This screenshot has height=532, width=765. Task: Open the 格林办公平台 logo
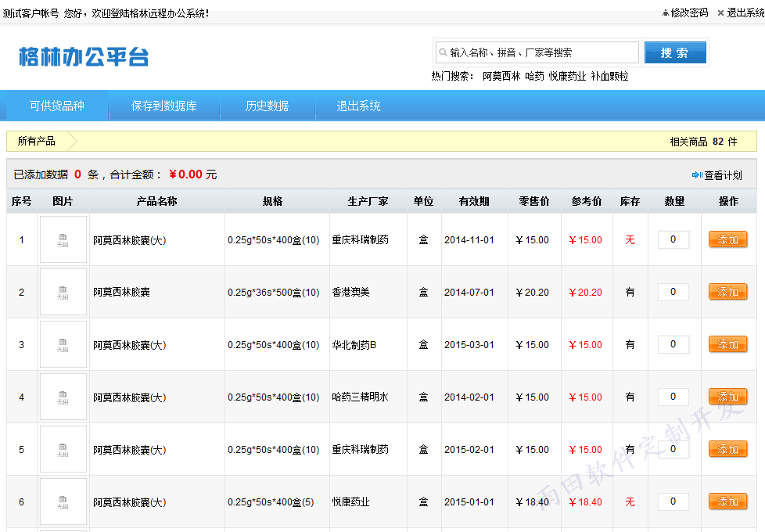tap(84, 56)
